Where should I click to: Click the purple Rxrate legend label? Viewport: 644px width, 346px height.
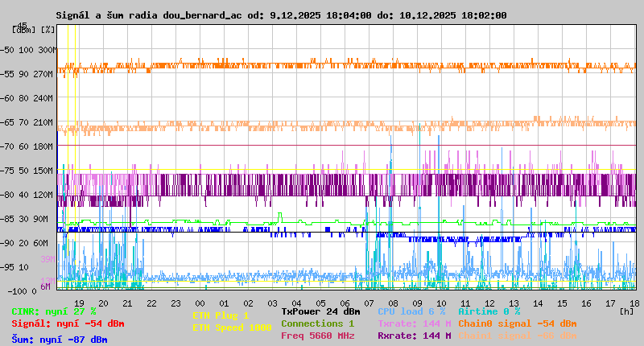[414, 336]
